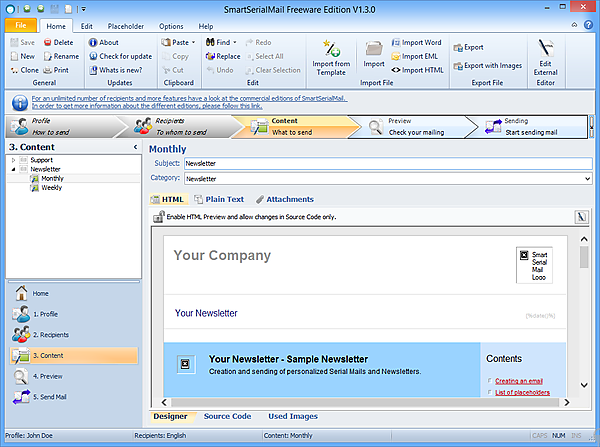Screen dimensions: 600x447
Task: Collapse the 3. Content panel chevron
Action: click(x=135, y=147)
